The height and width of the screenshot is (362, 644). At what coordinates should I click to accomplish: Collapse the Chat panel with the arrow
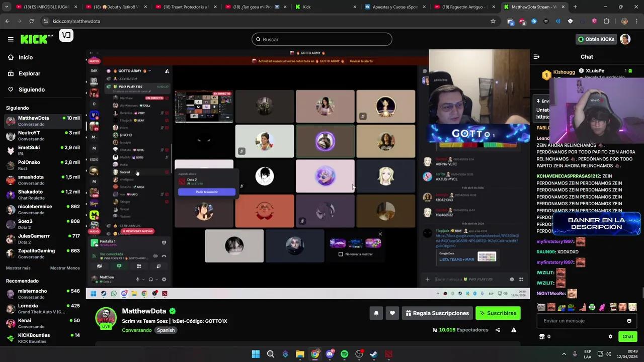[536, 57]
